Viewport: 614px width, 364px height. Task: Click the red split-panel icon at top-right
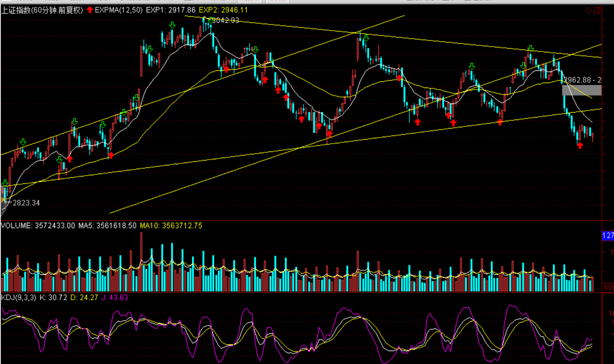click(x=597, y=10)
